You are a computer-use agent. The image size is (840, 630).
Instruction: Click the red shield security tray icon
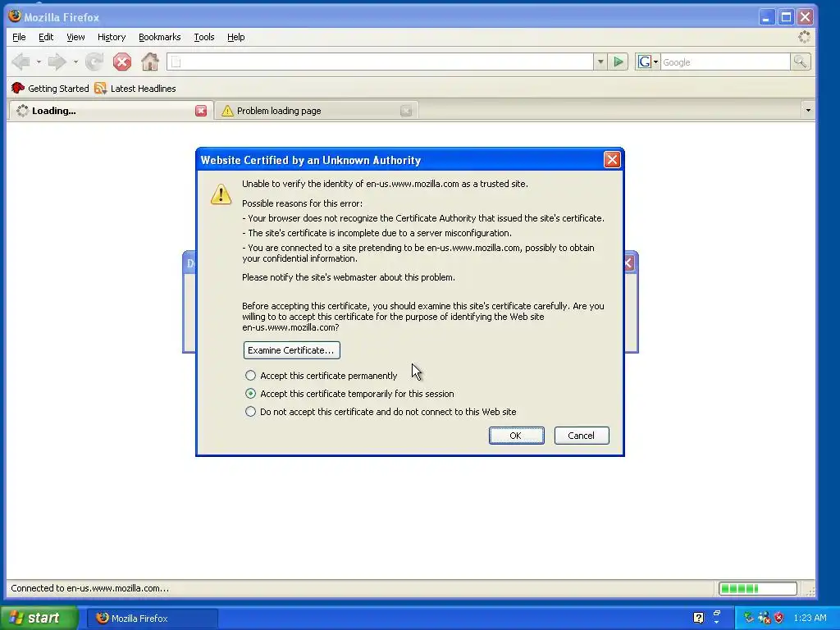(x=779, y=618)
